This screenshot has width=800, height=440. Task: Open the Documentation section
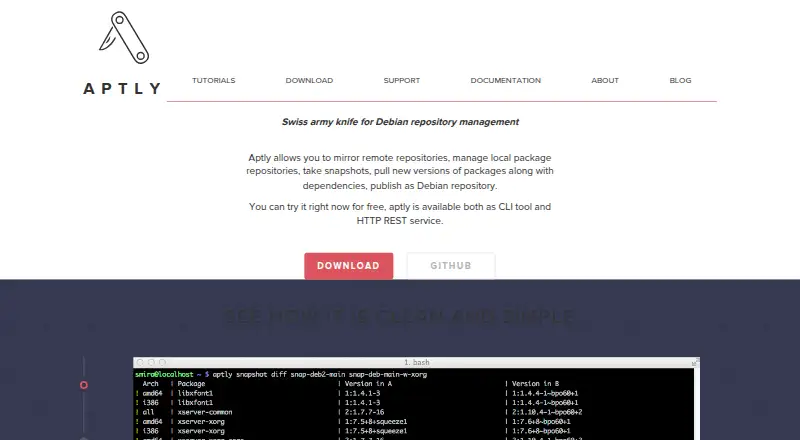[506, 81]
